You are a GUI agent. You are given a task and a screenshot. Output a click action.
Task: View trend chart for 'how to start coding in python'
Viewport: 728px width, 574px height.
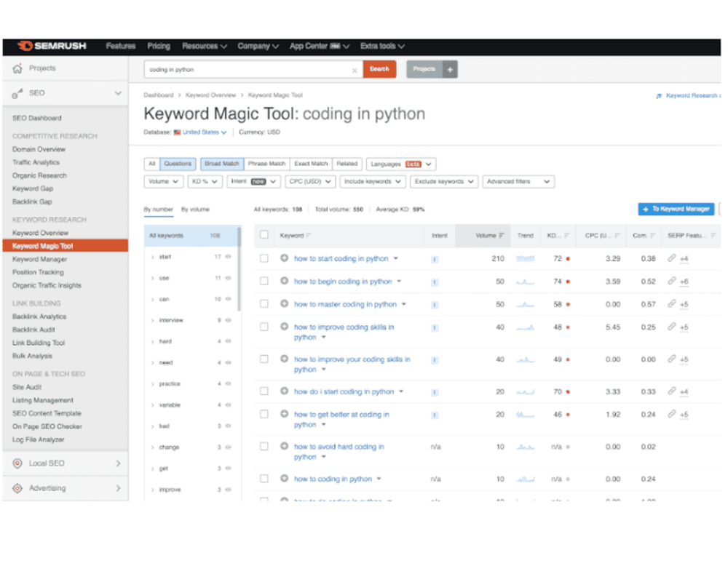coord(525,258)
